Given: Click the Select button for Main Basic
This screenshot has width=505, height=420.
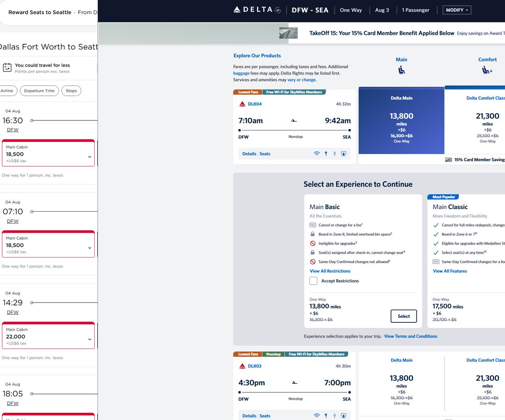Looking at the screenshot, I should click(x=404, y=316).
